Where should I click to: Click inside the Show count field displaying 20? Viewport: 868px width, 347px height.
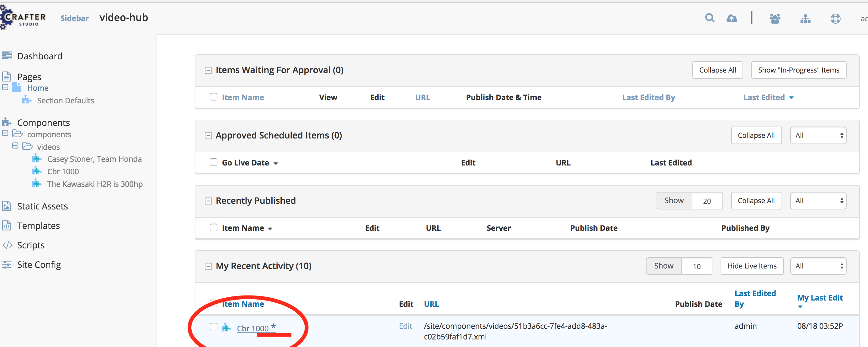707,200
